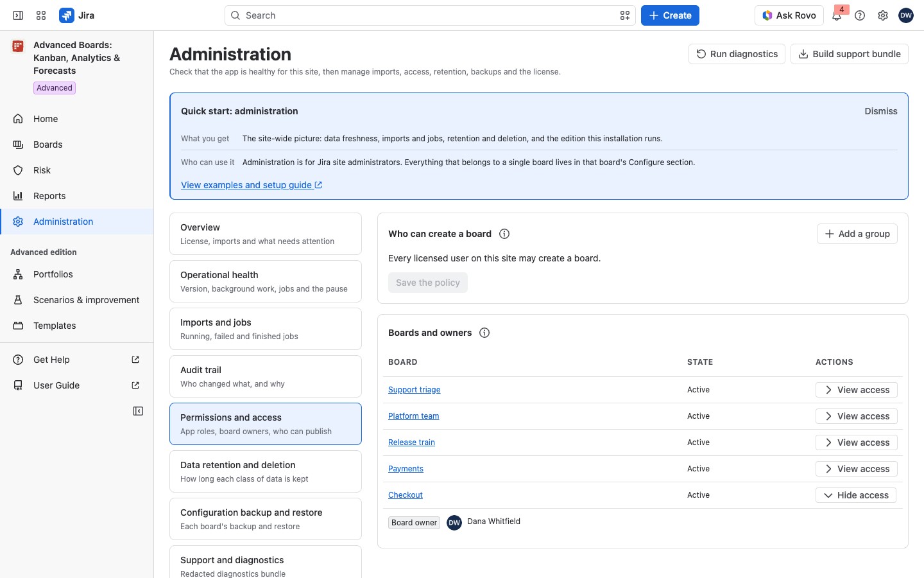Open Boards in the sidebar
924x578 pixels.
point(77,144)
